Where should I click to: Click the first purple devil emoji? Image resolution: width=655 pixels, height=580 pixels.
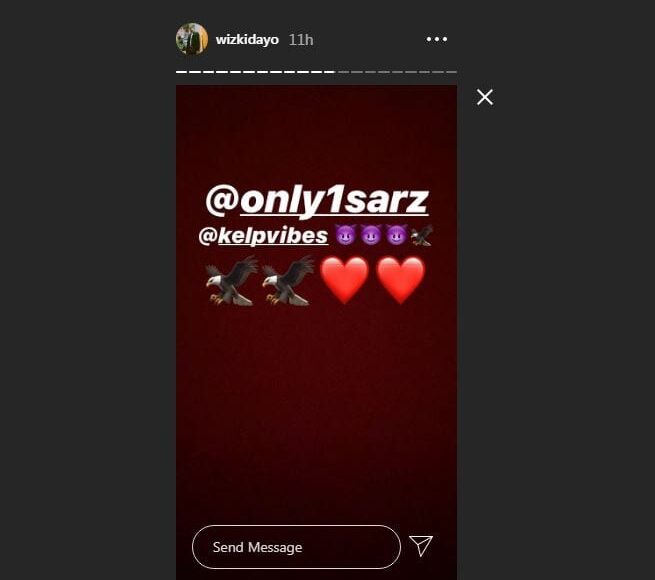click(345, 234)
